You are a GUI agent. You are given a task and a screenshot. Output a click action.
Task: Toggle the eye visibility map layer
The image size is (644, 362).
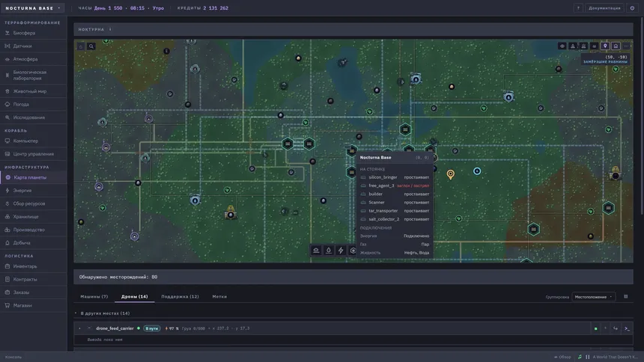562,46
